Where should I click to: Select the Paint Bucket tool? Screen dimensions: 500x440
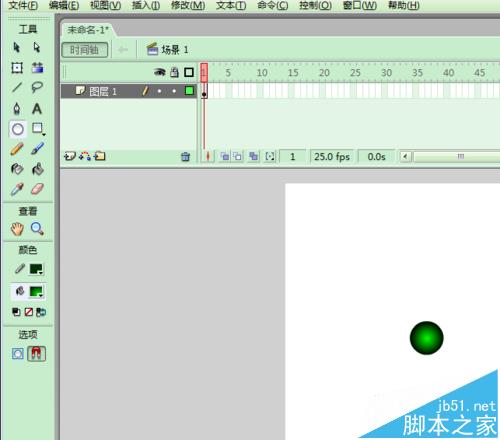(38, 169)
